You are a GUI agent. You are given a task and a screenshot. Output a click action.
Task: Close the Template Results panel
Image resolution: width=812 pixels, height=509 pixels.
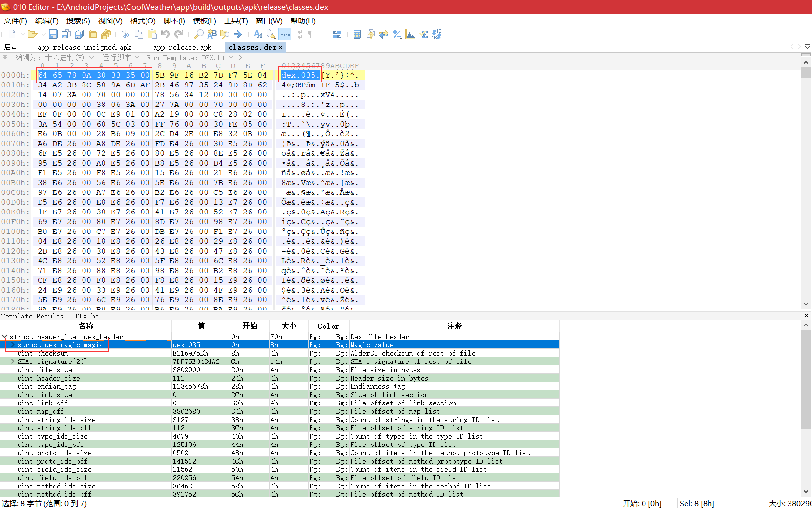[806, 316]
